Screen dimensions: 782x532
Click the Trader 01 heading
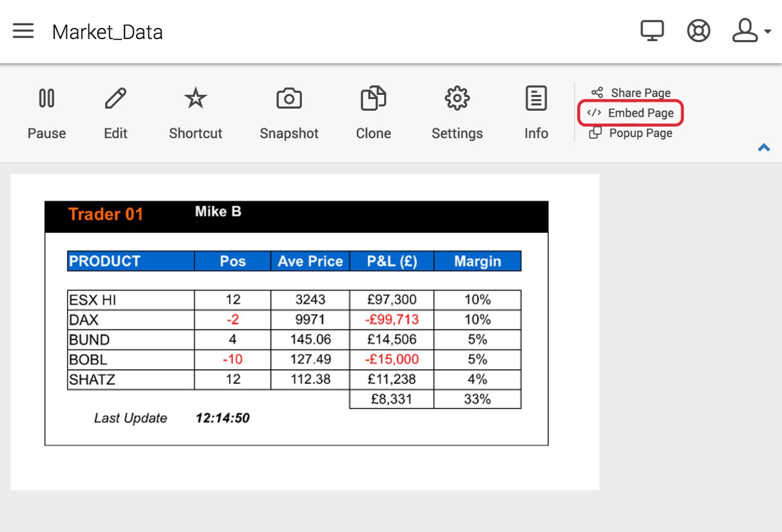(x=105, y=214)
